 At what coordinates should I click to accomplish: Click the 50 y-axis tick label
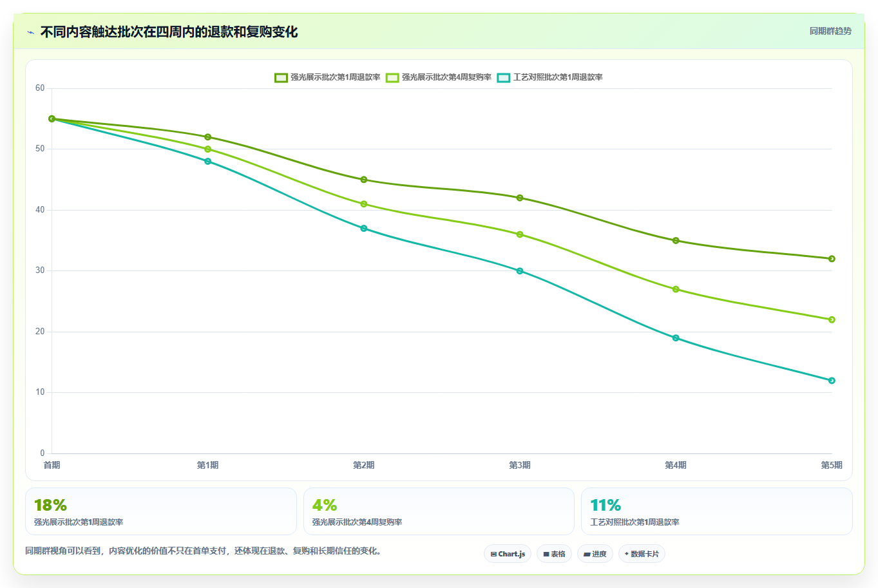point(40,149)
